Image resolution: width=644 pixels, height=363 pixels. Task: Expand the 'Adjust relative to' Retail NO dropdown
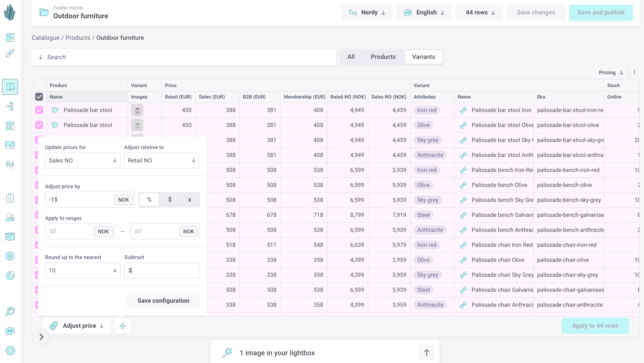pos(161,161)
